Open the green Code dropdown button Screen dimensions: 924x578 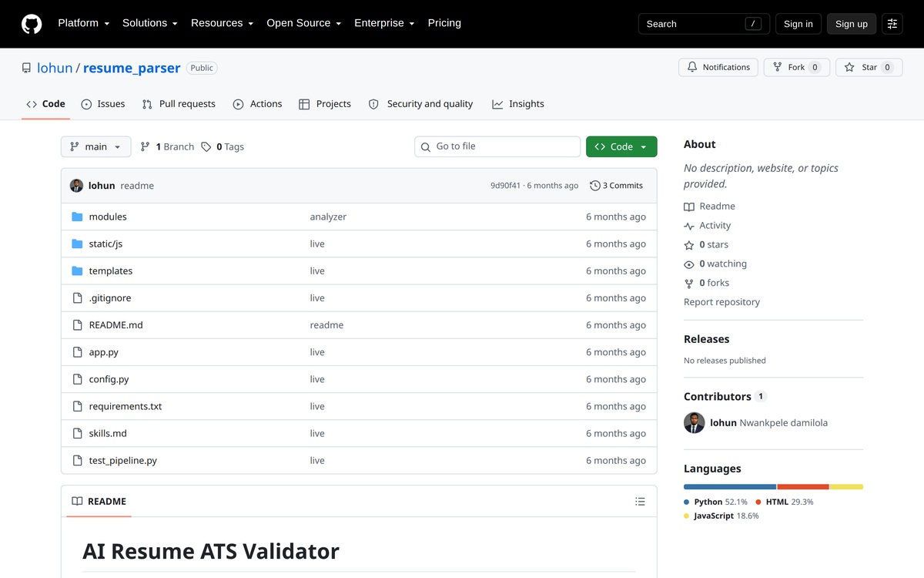[621, 146]
